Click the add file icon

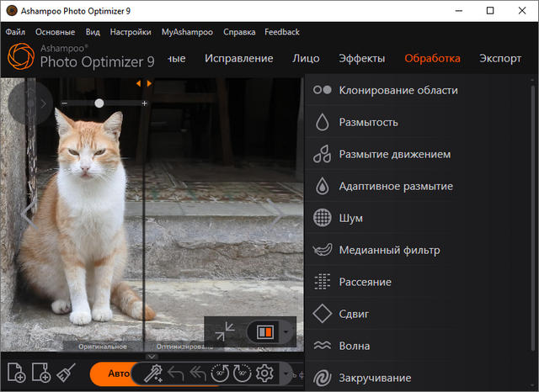[15, 373]
